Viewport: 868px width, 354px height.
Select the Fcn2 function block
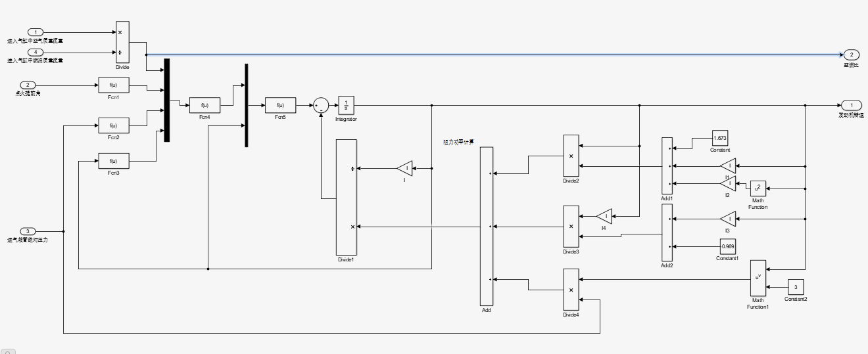113,125
